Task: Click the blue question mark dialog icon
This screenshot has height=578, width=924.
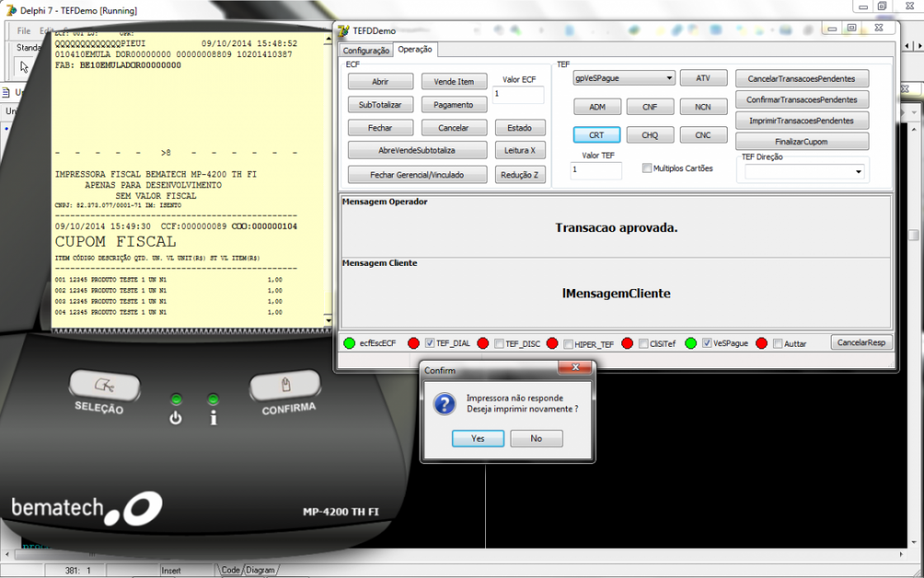Action: click(x=445, y=404)
